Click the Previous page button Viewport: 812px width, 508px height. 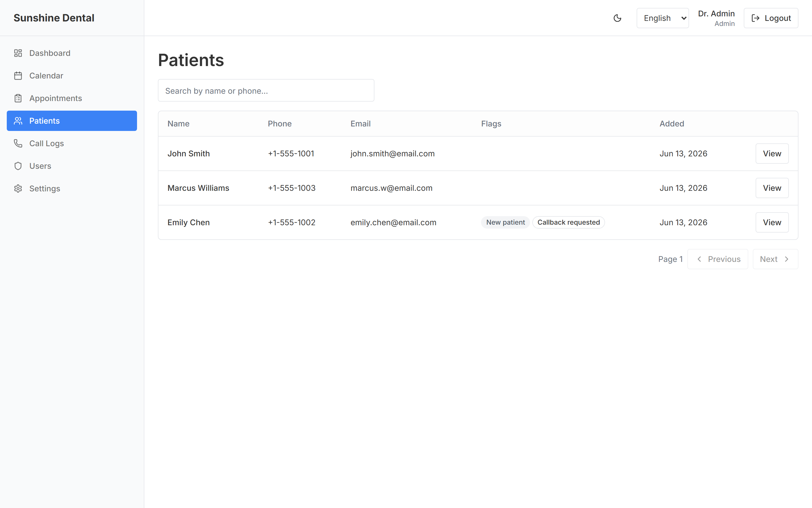pyautogui.click(x=718, y=259)
